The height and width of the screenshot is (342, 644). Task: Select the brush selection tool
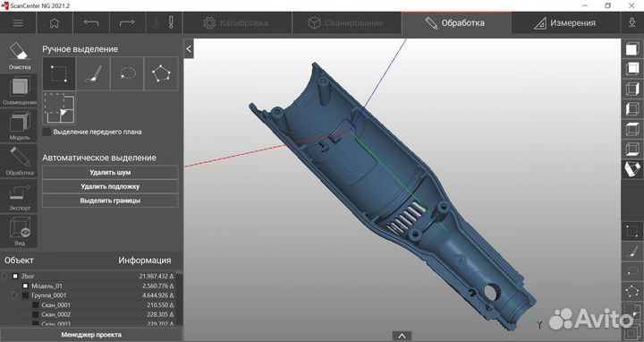(x=93, y=73)
